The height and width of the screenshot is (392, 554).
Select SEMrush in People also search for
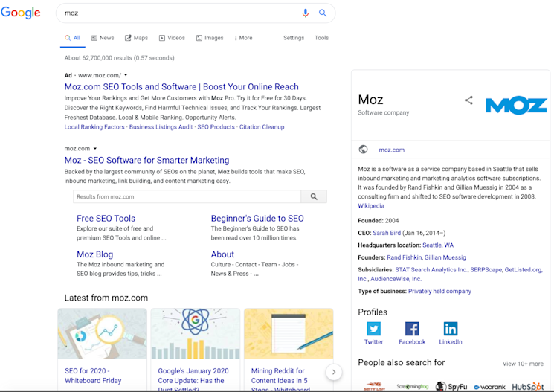tap(374, 386)
